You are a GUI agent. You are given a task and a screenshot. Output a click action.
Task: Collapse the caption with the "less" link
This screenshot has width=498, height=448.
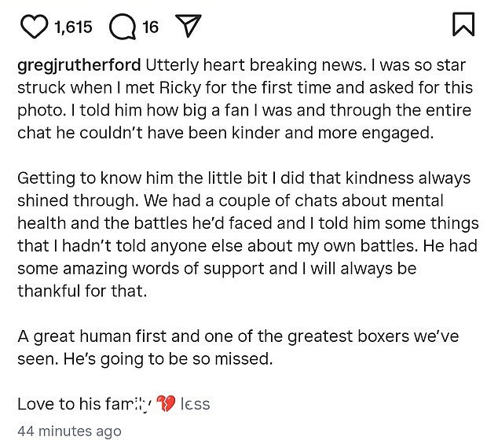click(x=195, y=404)
